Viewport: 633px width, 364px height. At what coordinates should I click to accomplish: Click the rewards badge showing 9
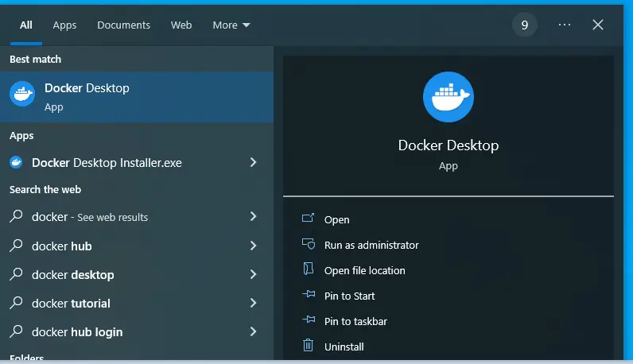(524, 25)
